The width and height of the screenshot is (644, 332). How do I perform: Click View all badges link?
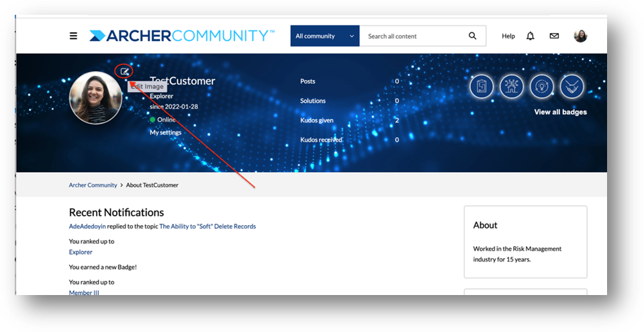pos(560,112)
